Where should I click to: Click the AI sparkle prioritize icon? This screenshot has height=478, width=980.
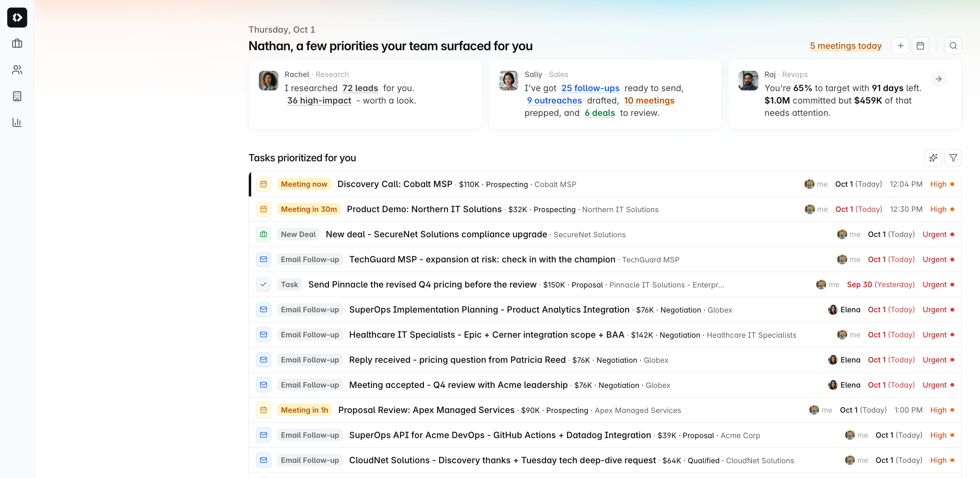coord(933,158)
